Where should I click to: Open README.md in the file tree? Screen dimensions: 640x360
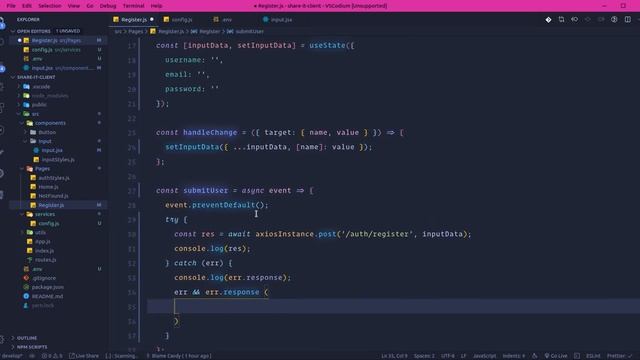point(47,296)
